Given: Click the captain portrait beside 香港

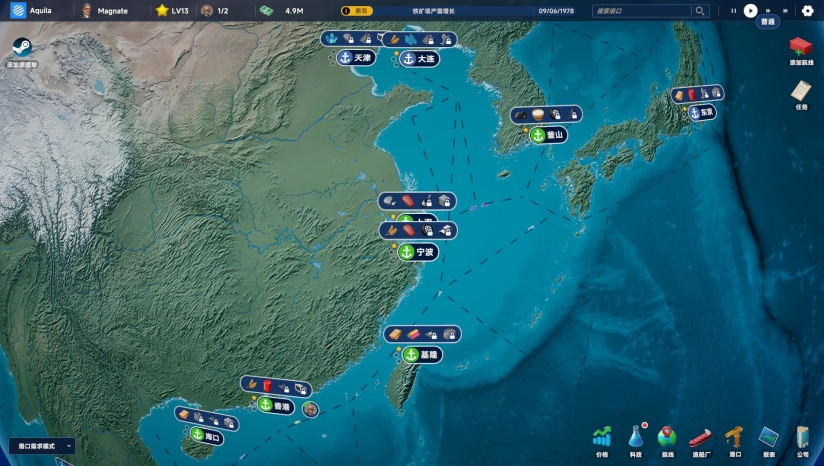Looking at the screenshot, I should [x=311, y=409].
